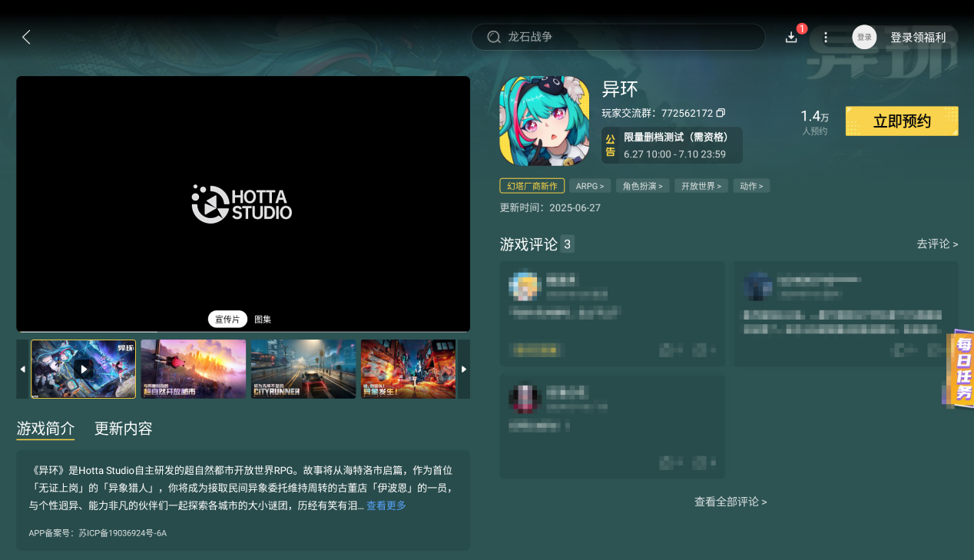Screen dimensions: 974x560
Task: Expand the ARPG category tag
Action: (590, 186)
